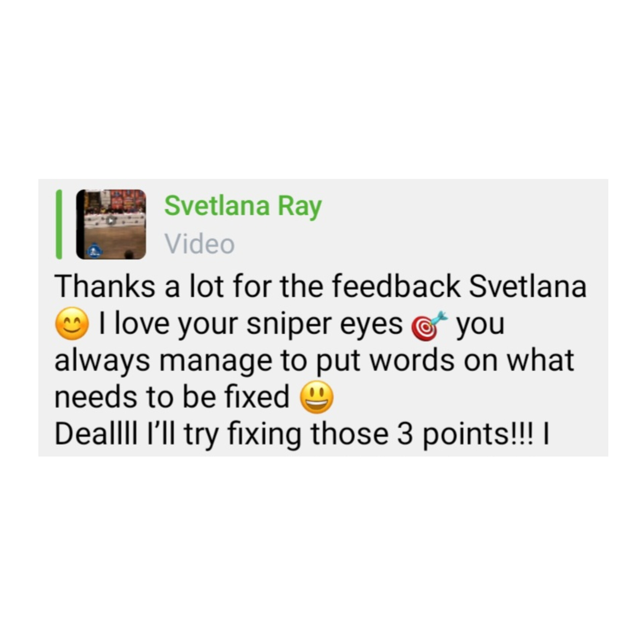Click the word Thanks in the message

pos(105,287)
